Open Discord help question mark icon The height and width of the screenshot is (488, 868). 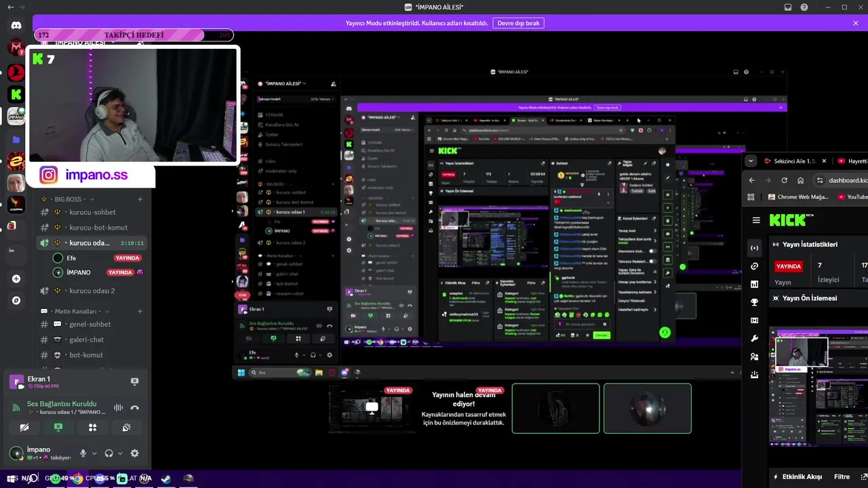coord(804,7)
